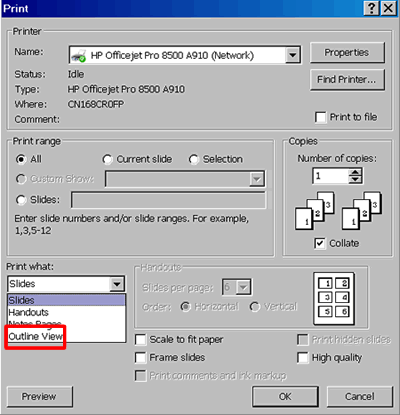Screen dimensions: 400x415
Task: Choose Handouts in Print what list
Action: point(29,312)
